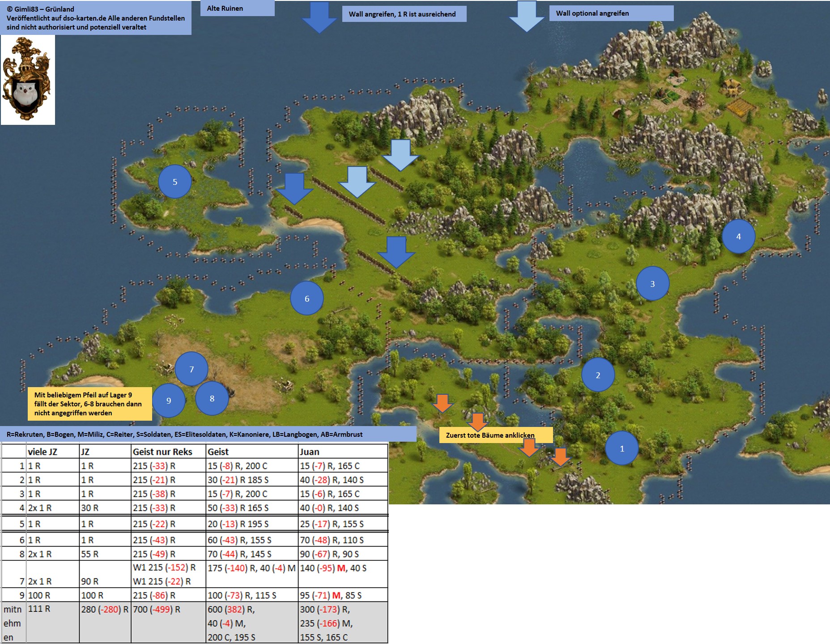Click the camp 9 circle marker
830x644 pixels.
169,401
